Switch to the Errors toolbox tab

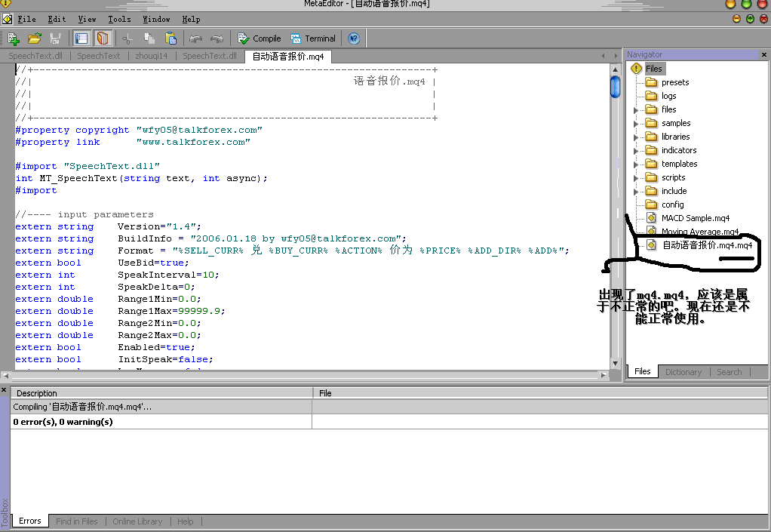29,521
